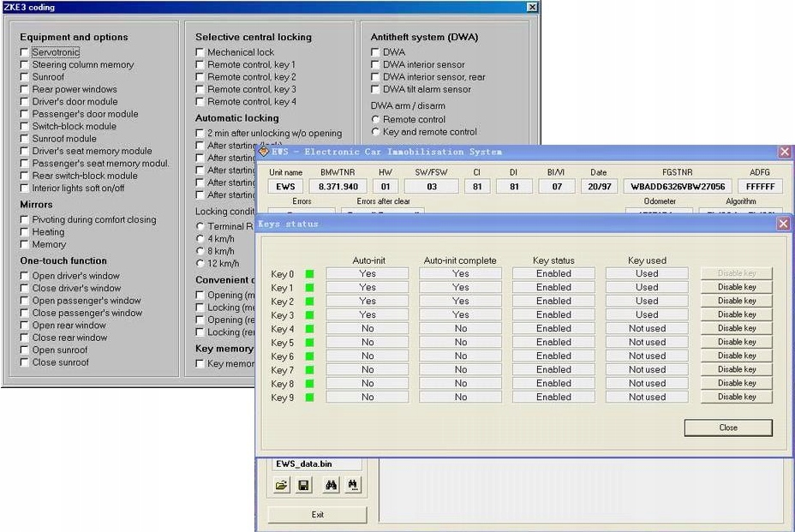The width and height of the screenshot is (795, 532).
Task: Click the save floppy disk icon
Action: click(x=303, y=486)
